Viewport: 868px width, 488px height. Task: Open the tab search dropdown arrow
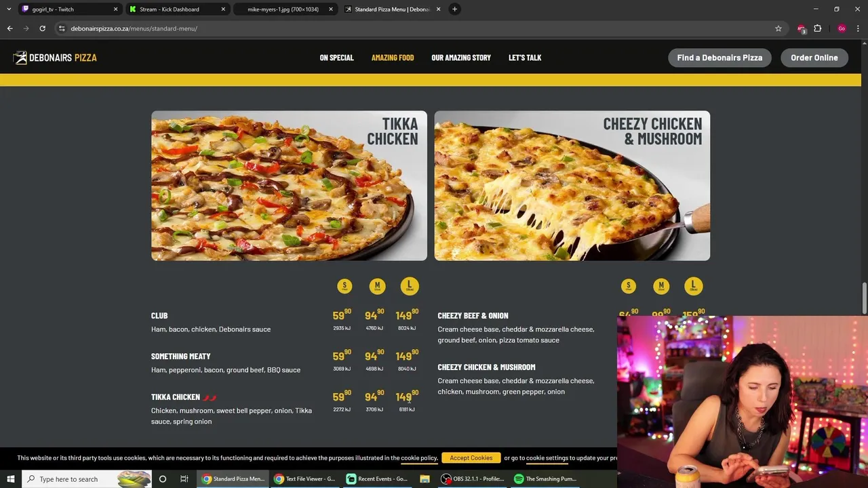pyautogui.click(x=8, y=9)
